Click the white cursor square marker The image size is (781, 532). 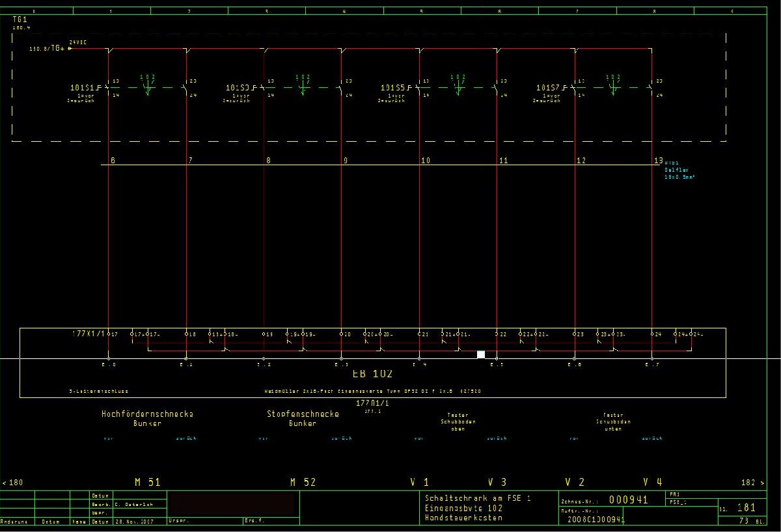(481, 354)
